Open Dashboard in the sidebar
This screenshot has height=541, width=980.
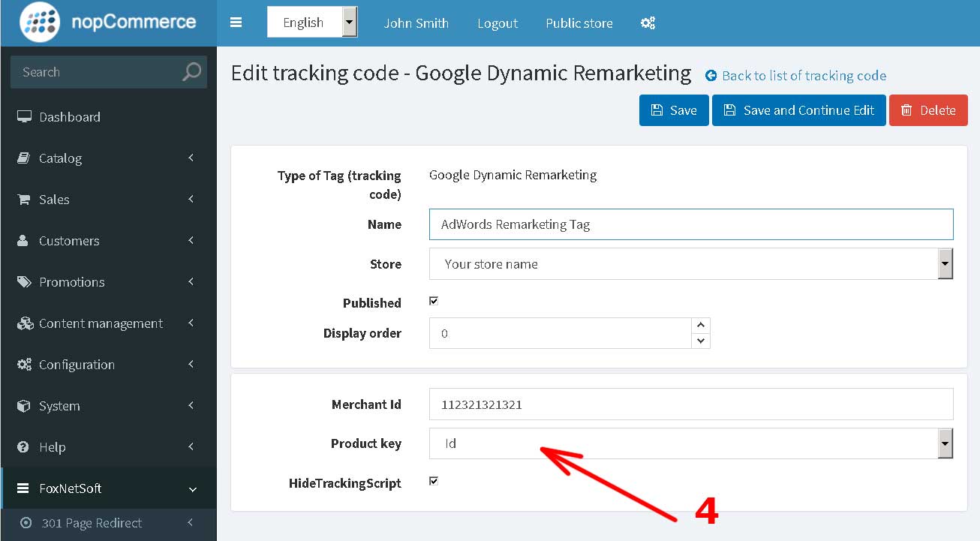108,117
